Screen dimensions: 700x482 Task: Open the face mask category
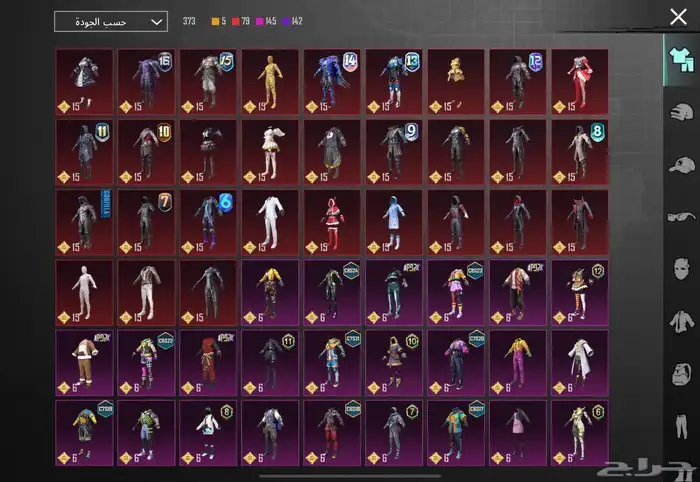click(681, 269)
